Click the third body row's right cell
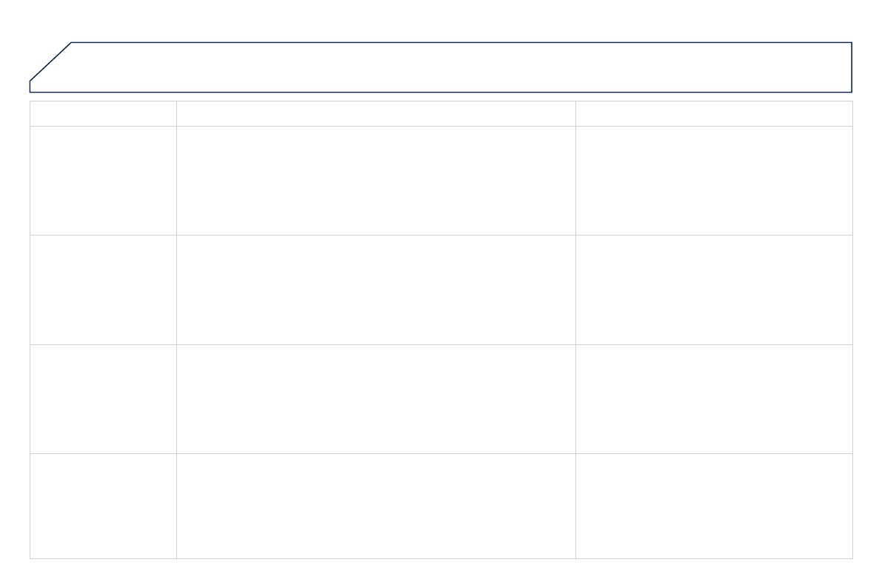This screenshot has height=588, width=882. pyautogui.click(x=714, y=398)
